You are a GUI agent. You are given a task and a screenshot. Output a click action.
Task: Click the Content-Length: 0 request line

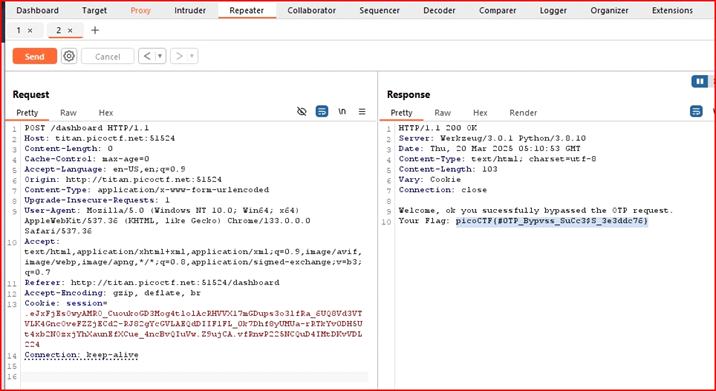pos(68,148)
